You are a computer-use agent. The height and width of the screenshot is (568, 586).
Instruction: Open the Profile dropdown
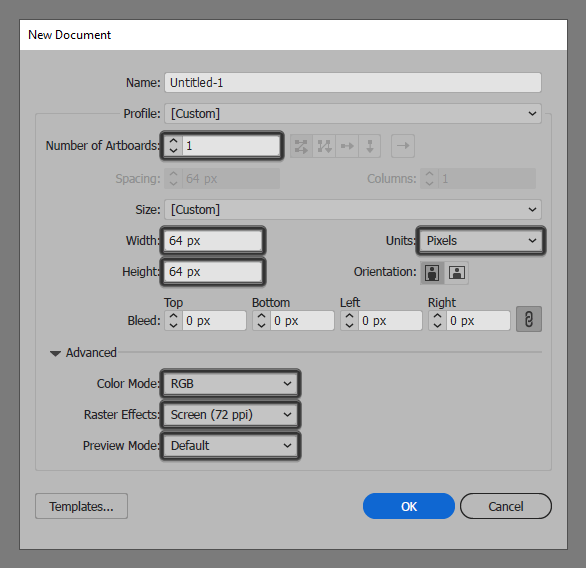pos(353,114)
